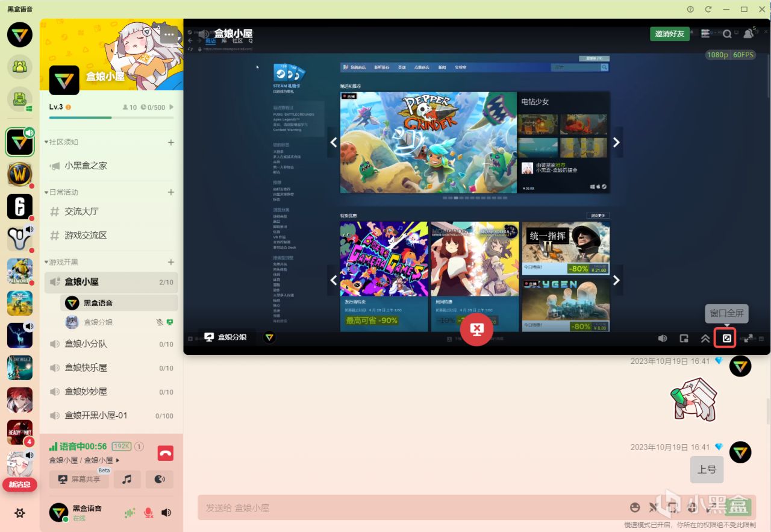Toggle full screen with the diagonal arrows icon
The image size is (771, 532).
[x=748, y=338]
